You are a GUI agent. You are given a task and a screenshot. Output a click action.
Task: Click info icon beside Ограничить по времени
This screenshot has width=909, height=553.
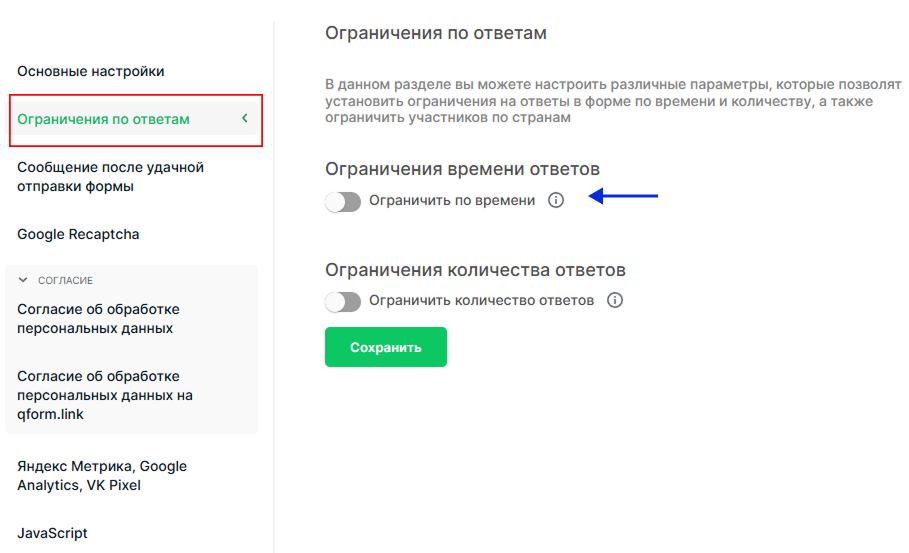pyautogui.click(x=555, y=201)
